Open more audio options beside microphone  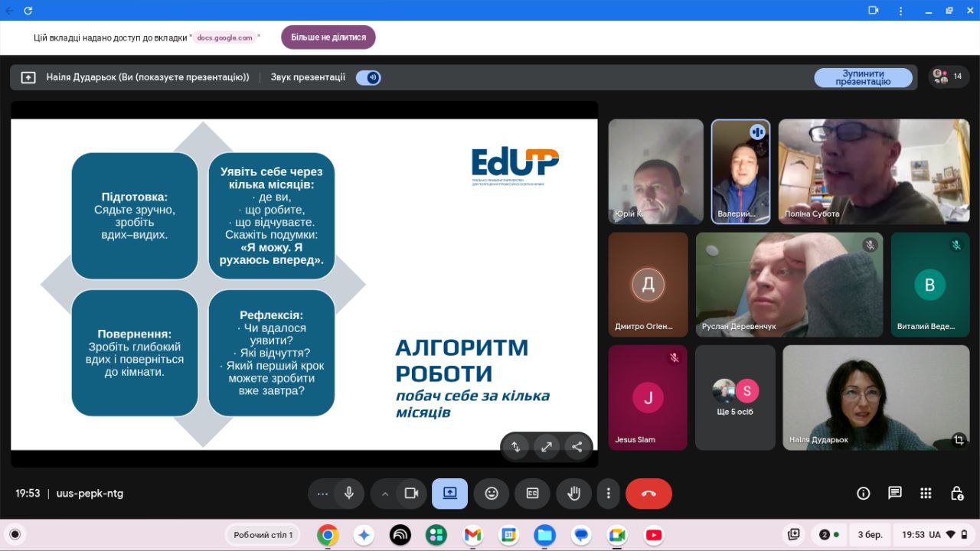[322, 494]
